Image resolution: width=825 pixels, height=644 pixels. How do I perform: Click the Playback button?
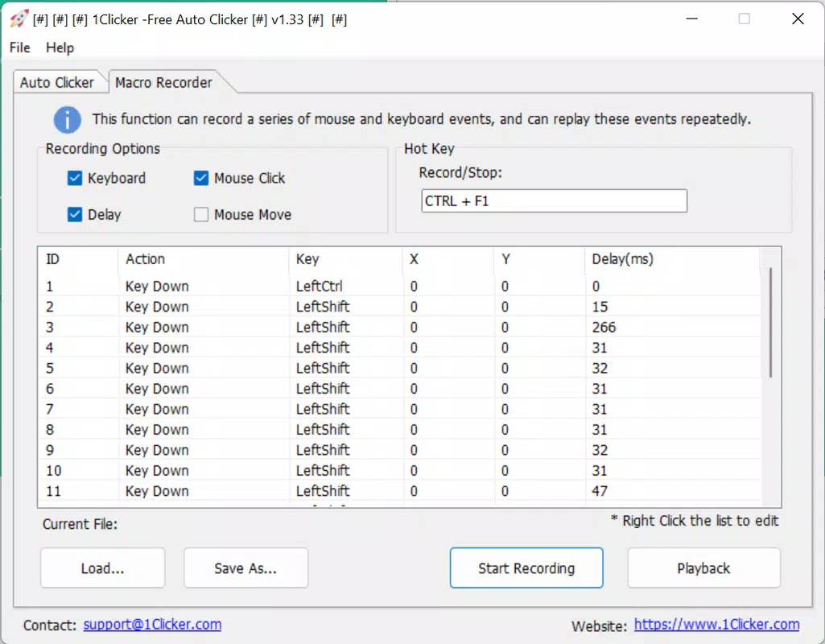point(703,568)
